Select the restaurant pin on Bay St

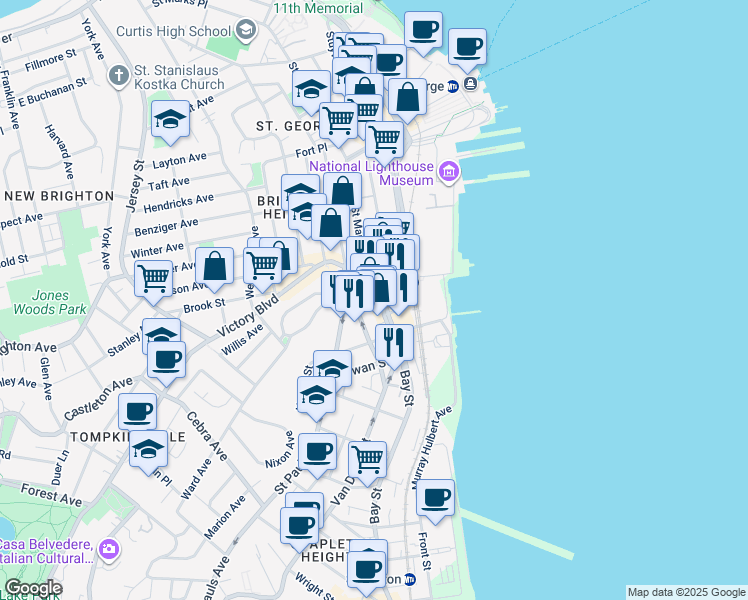click(394, 346)
